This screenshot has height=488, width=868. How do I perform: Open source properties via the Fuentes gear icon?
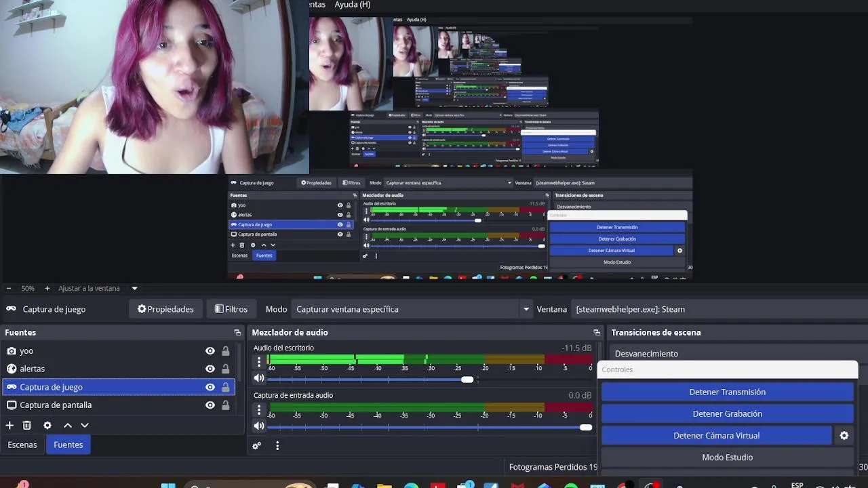coord(47,426)
